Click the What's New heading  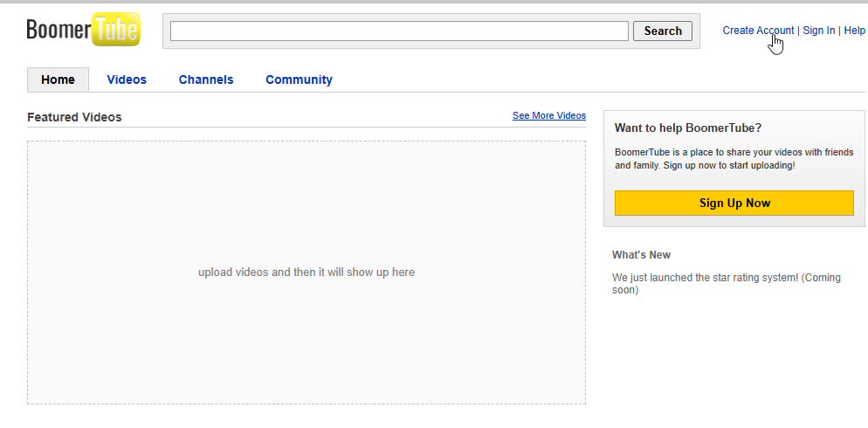tap(641, 255)
